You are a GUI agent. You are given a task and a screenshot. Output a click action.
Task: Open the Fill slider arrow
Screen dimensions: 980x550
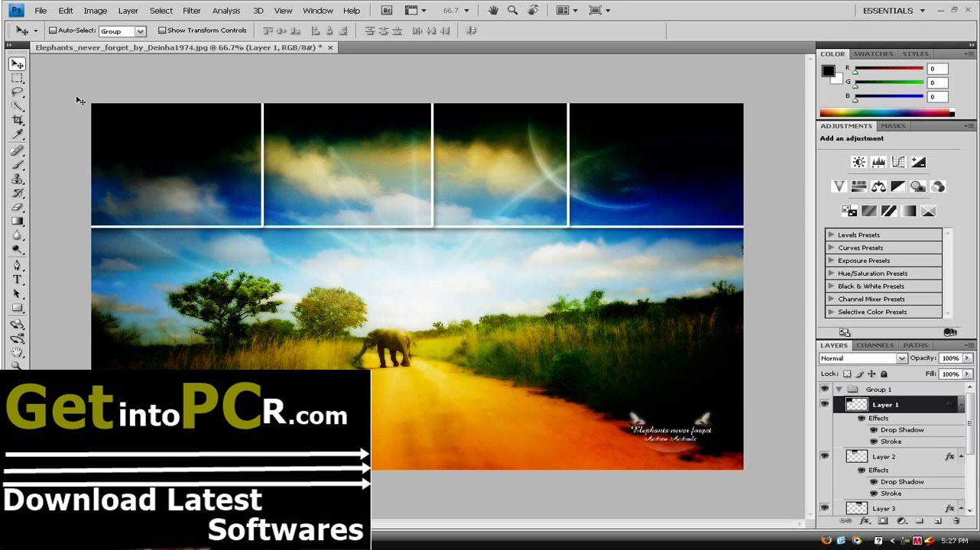[x=967, y=374]
